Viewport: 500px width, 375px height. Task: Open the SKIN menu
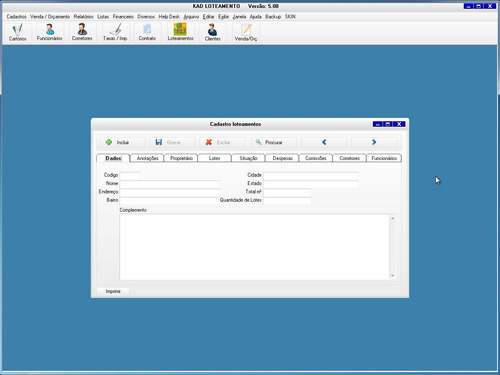coord(290,17)
